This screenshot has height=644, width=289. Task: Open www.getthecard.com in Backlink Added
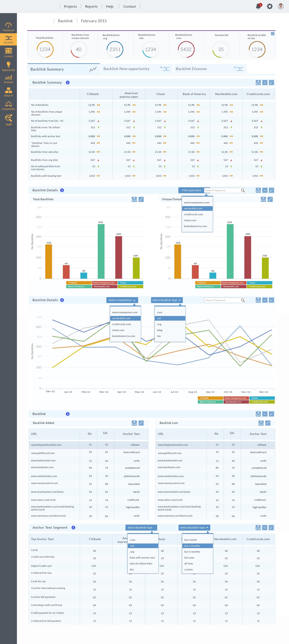click(x=43, y=453)
